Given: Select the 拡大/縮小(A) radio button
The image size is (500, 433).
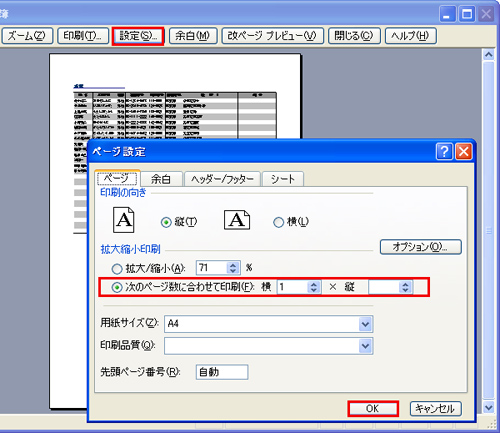Looking at the screenshot, I should 117,269.
